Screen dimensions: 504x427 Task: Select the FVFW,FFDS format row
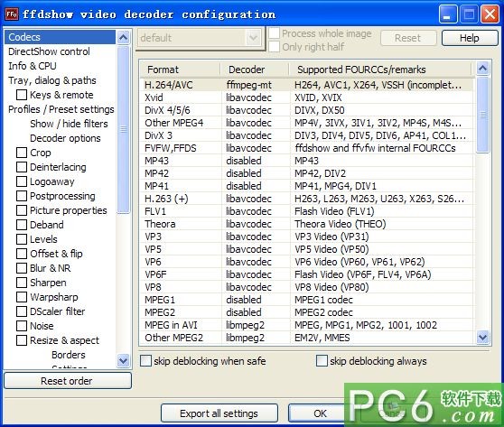(x=307, y=148)
